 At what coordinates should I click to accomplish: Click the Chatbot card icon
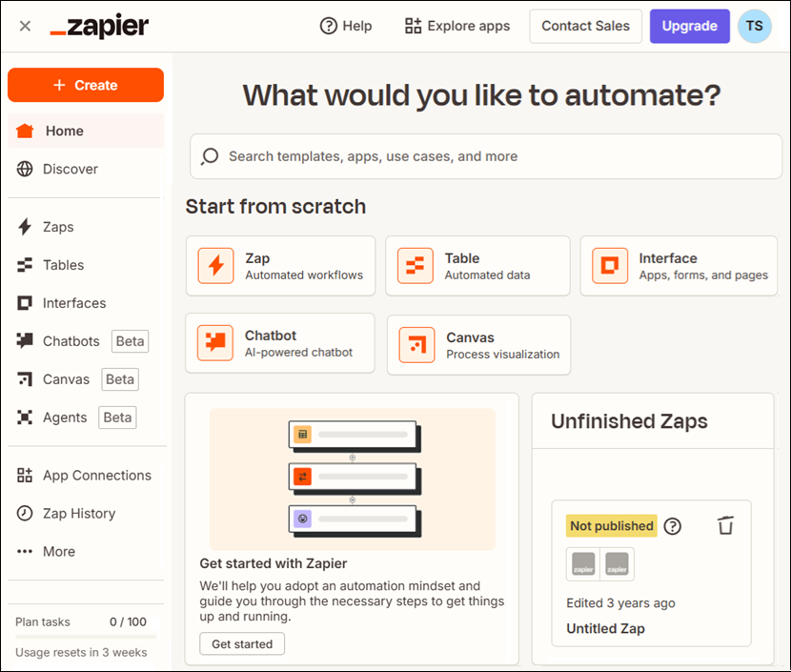(x=215, y=343)
